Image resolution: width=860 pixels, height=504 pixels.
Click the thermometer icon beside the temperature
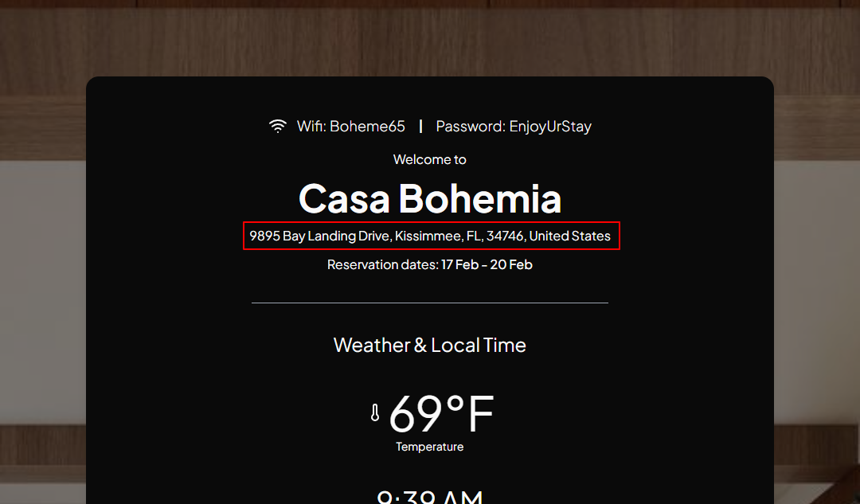375,412
